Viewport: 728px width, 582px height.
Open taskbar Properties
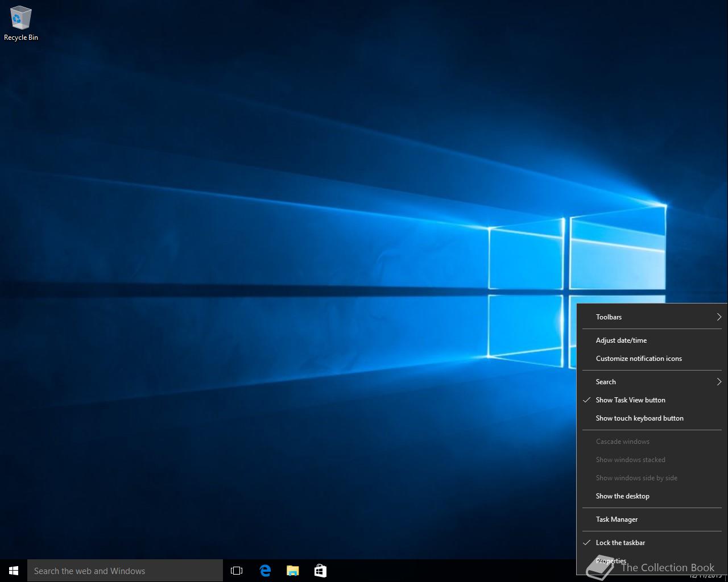tap(652, 561)
